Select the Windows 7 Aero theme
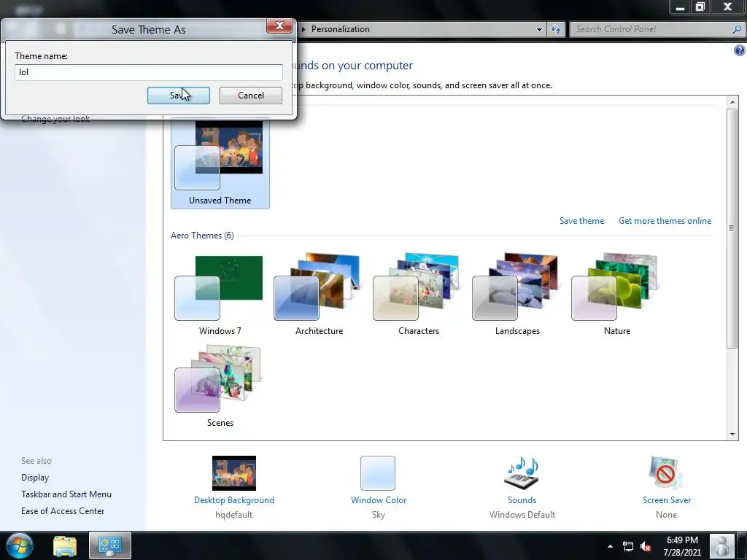Image resolution: width=747 pixels, height=560 pixels. pyautogui.click(x=220, y=295)
